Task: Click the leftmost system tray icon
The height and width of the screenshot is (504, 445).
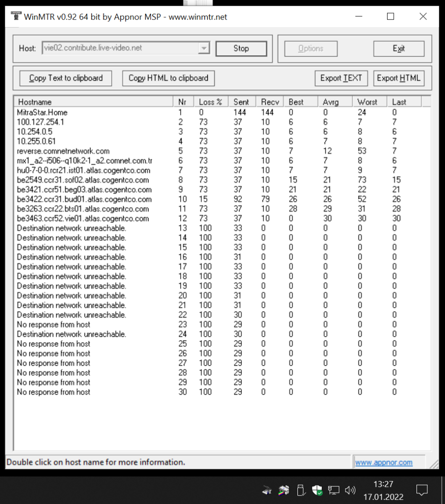Action: pos(267,491)
